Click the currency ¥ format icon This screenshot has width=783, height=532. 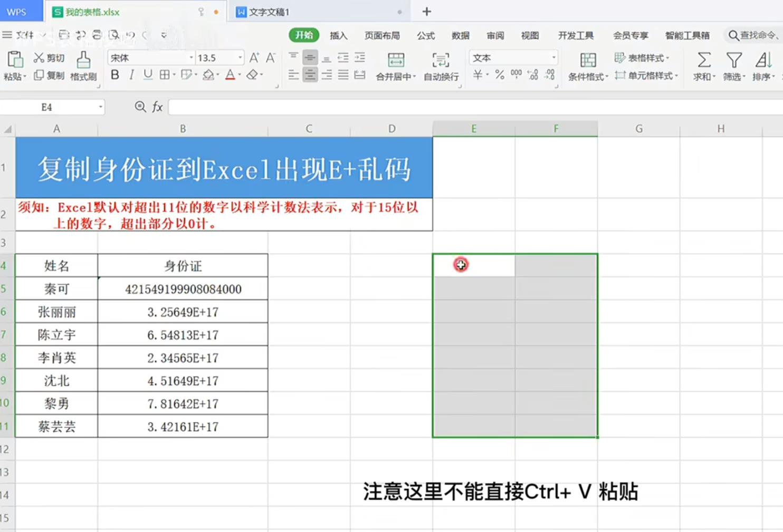coord(478,74)
